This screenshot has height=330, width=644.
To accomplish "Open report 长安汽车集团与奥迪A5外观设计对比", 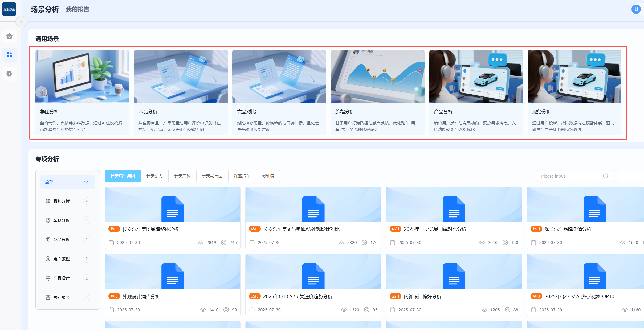I will pos(301,229).
